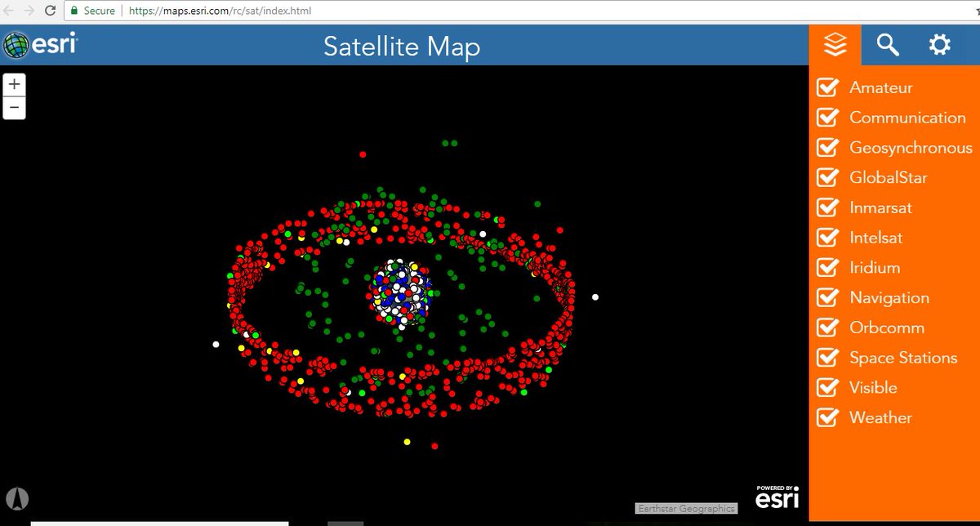Toggle the Geosynchronous checkbox
The height and width of the screenshot is (526, 980).
click(x=827, y=148)
